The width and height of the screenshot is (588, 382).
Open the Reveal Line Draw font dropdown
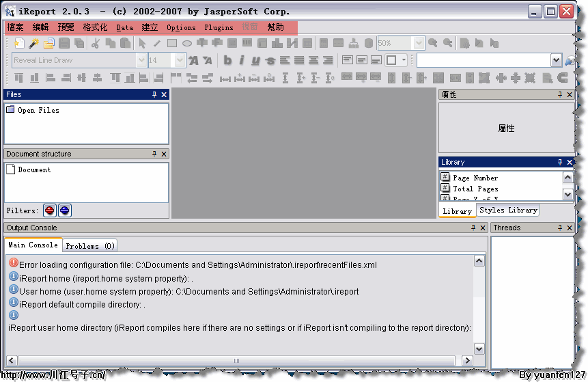coord(141,60)
